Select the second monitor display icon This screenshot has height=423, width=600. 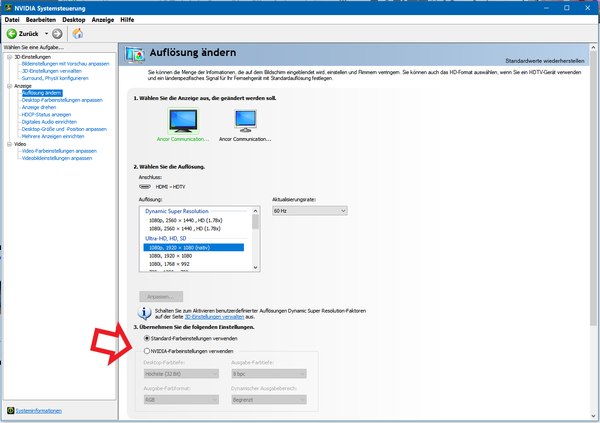pyautogui.click(x=244, y=120)
